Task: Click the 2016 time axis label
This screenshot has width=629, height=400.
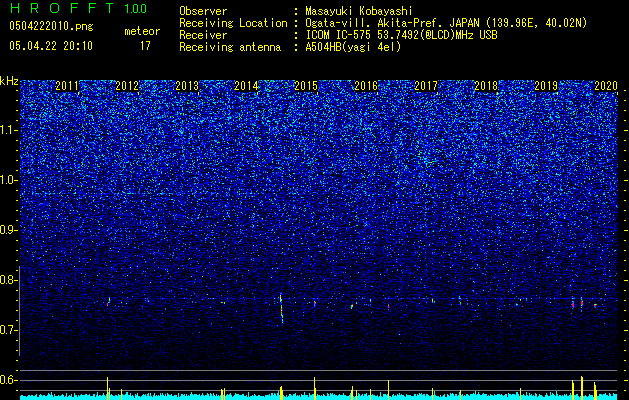Action: pyautogui.click(x=366, y=86)
